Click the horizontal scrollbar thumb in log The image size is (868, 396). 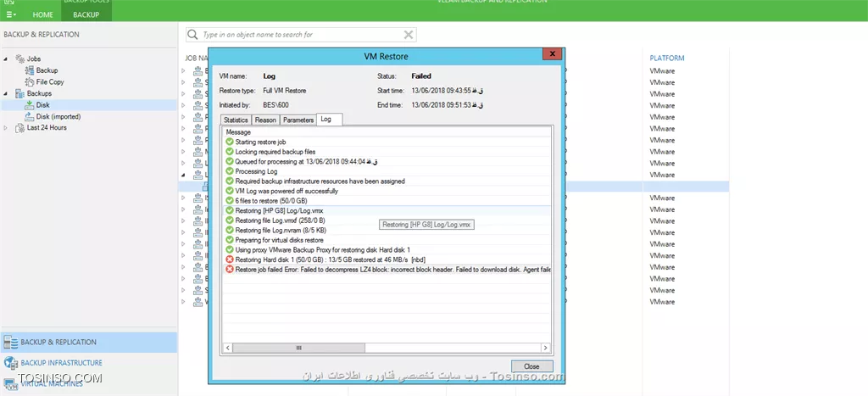(299, 348)
